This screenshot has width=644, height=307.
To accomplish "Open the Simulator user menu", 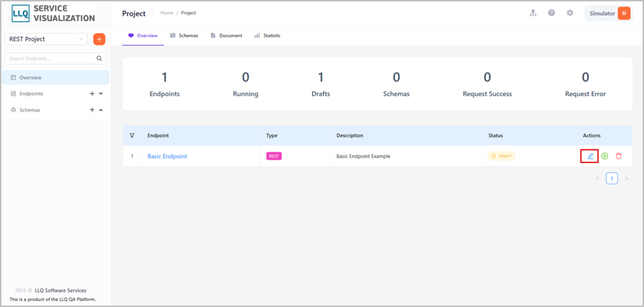I will (x=609, y=13).
